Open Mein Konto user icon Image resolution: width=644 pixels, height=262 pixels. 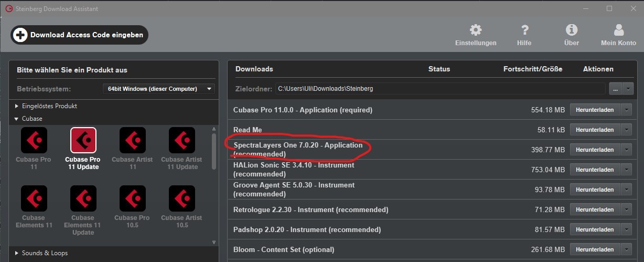619,30
